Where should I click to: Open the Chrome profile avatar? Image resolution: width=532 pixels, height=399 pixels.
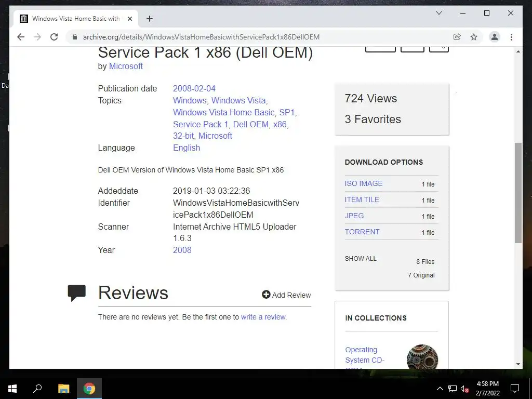495,37
